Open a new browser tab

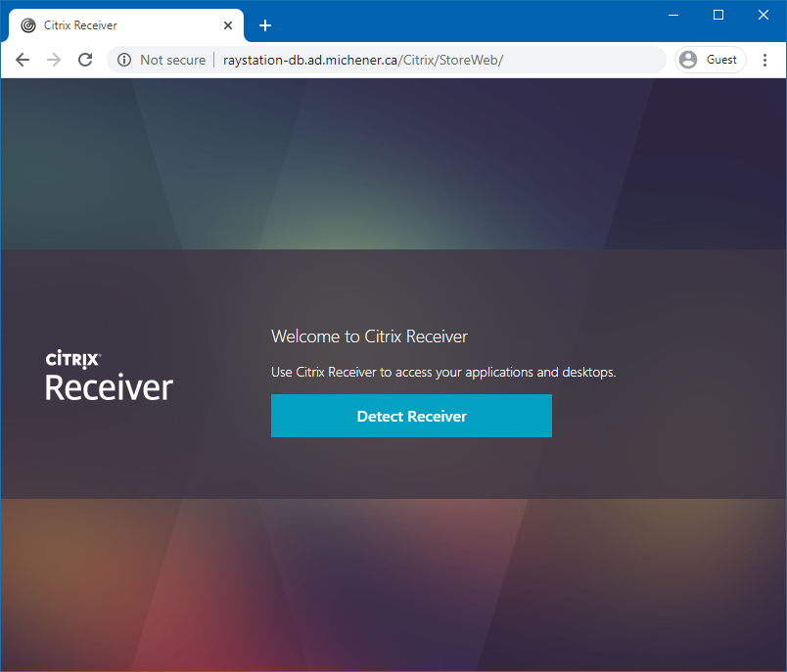tap(265, 25)
